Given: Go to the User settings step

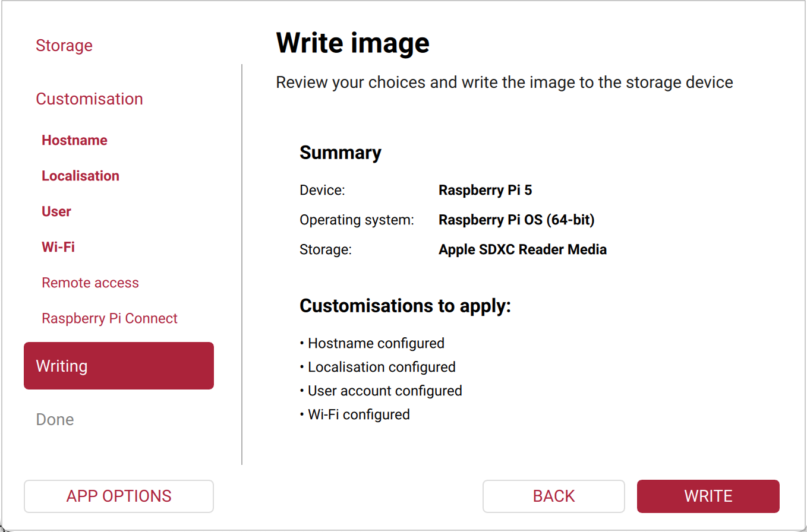Looking at the screenshot, I should [56, 211].
